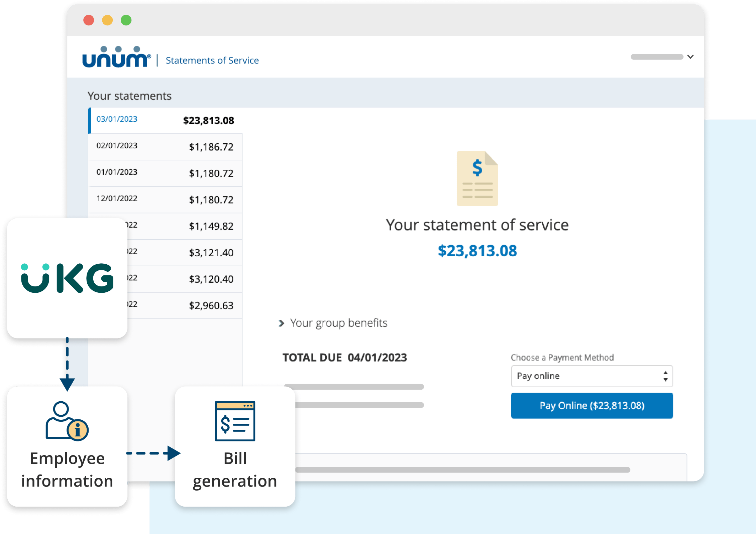Click the green traffic light window button
Screen dimensions: 756x534
[x=125, y=20]
